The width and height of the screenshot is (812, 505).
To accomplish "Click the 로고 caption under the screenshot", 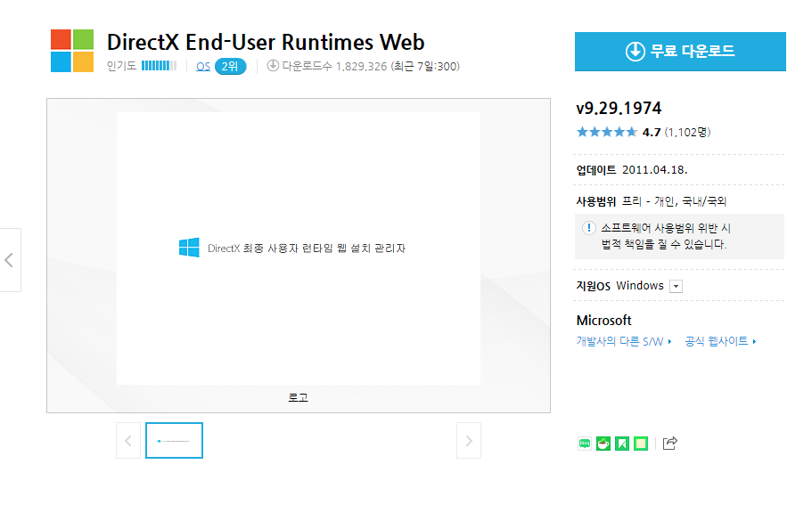I will (x=299, y=397).
